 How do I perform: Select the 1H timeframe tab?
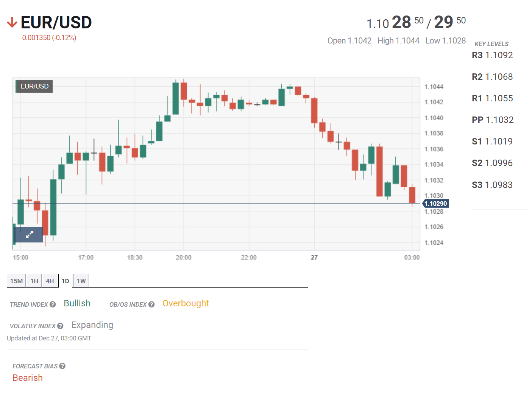pos(34,281)
